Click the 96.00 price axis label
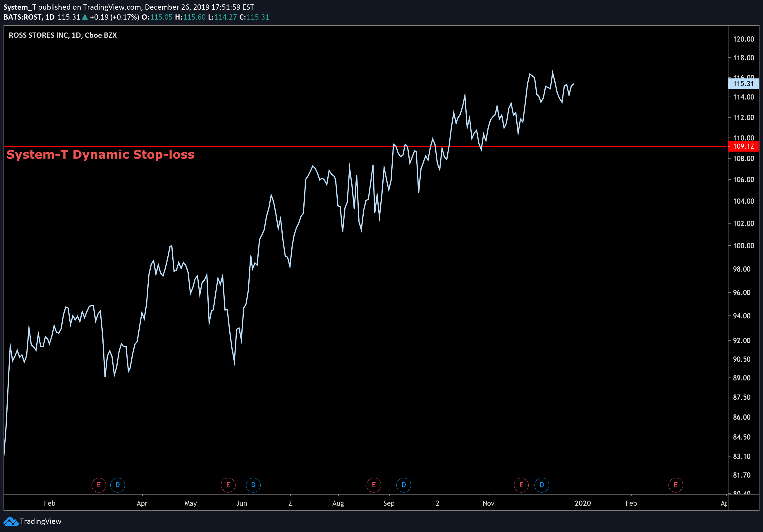The image size is (763, 532). pos(741,292)
